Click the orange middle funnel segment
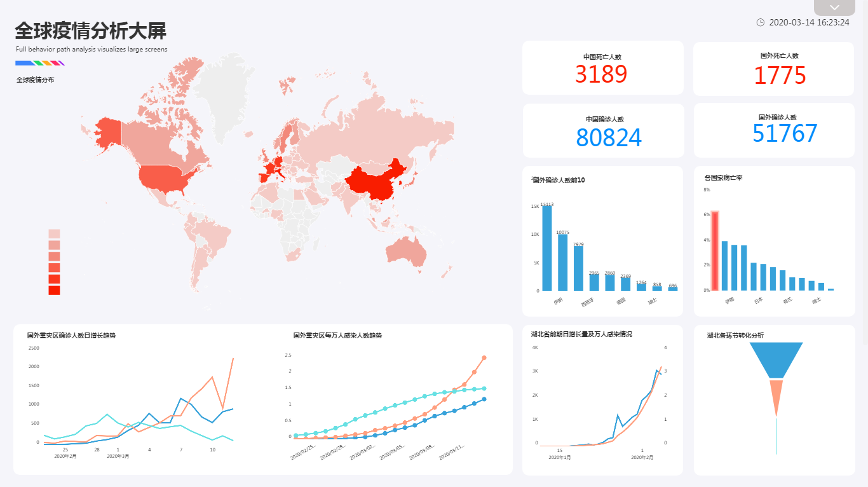 [776, 394]
